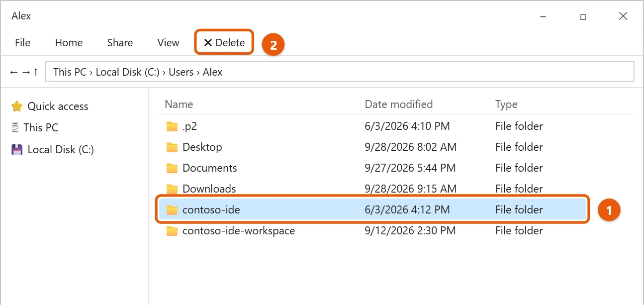Click the Delete button in the ribbon
This screenshot has width=644, height=305.
tap(224, 43)
